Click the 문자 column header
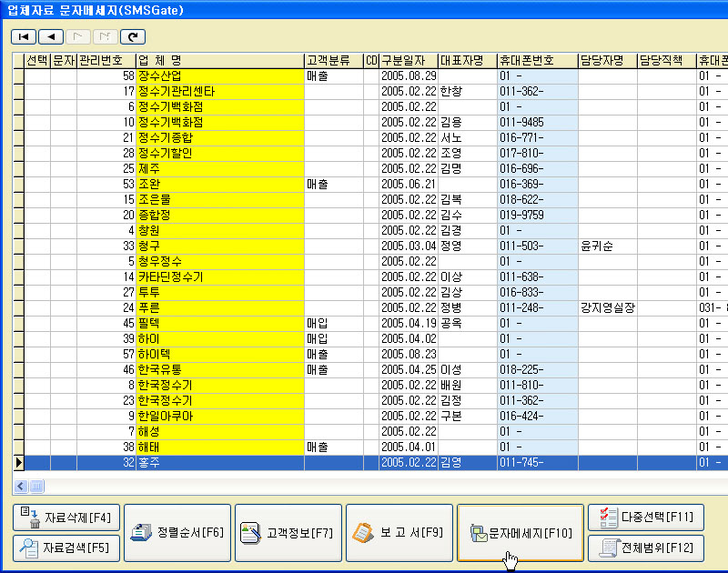This screenshot has width=728, height=573. point(64,60)
